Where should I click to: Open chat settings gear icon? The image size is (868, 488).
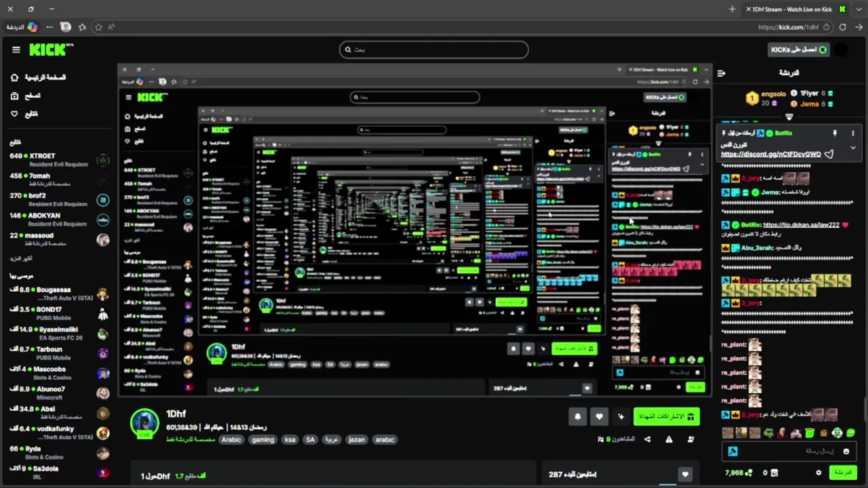tap(818, 472)
